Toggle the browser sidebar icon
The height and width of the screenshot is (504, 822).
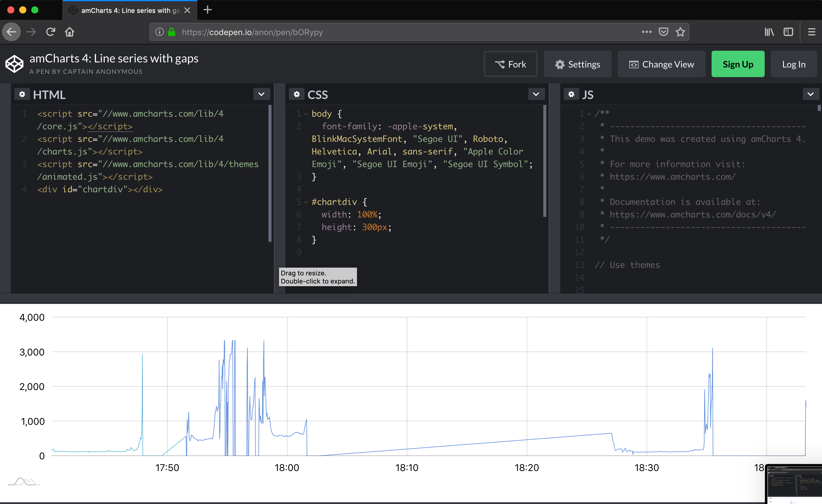click(x=788, y=32)
